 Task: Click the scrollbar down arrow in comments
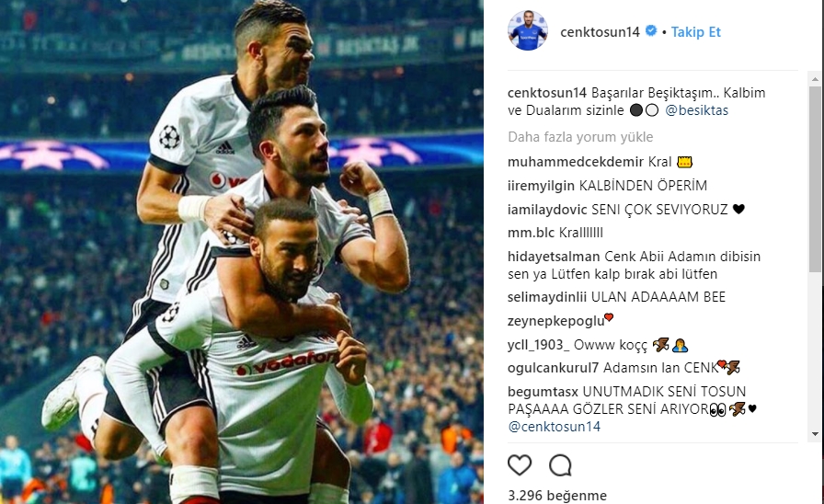click(815, 434)
